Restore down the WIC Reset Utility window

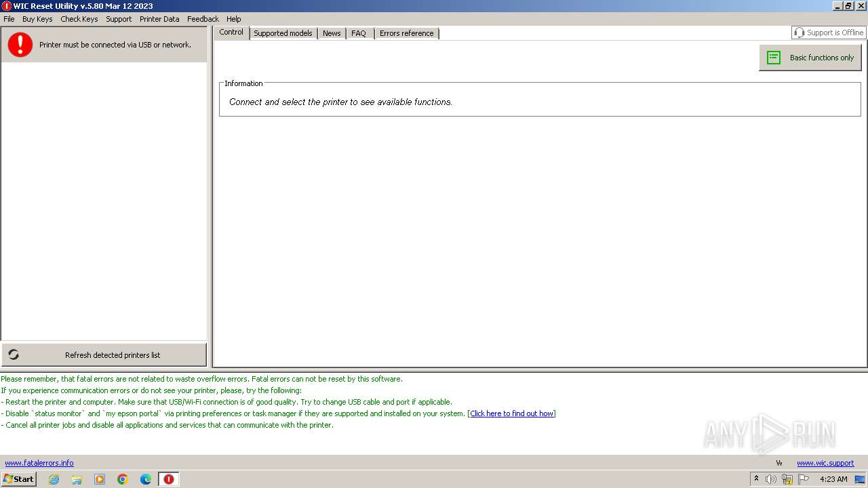coord(849,6)
